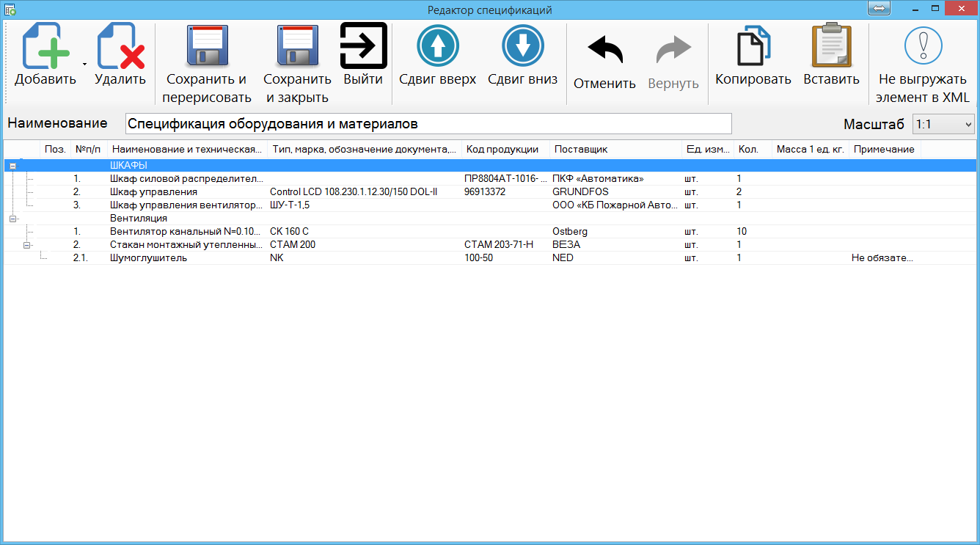Image resolution: width=980 pixels, height=545 pixels.
Task: Select the Вентиляция group row
Action: [490, 219]
